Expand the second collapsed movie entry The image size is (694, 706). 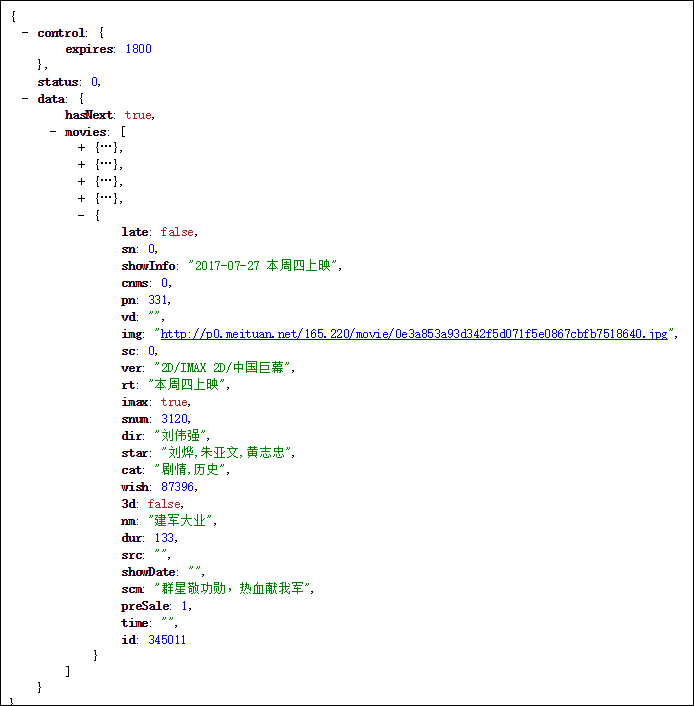pyautogui.click(x=82, y=164)
